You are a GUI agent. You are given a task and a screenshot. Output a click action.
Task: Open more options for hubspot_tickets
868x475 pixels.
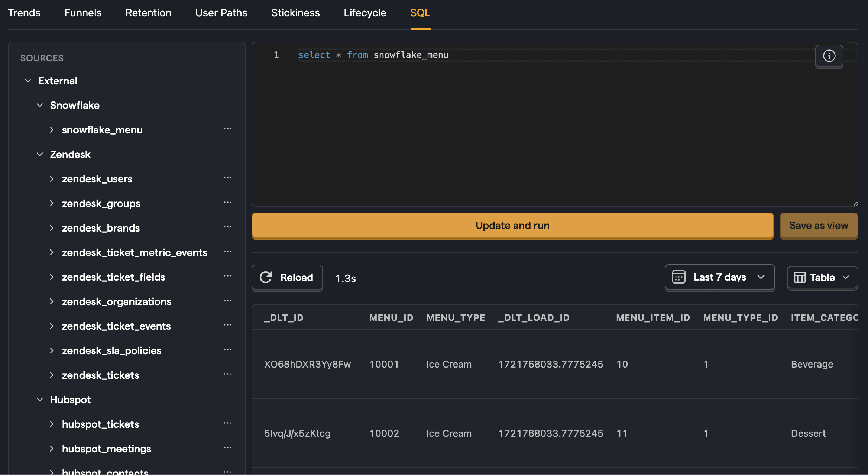pos(228,424)
